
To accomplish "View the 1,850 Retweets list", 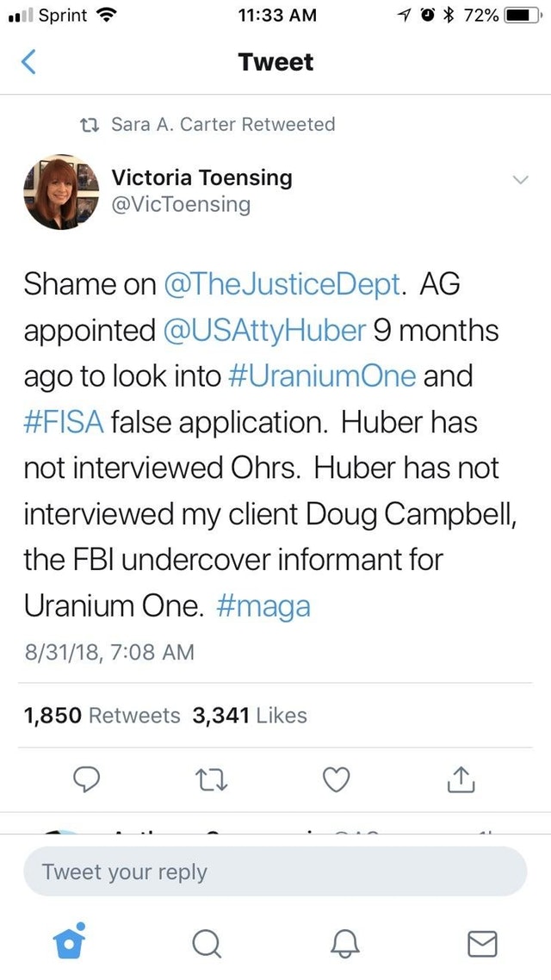I will click(102, 715).
